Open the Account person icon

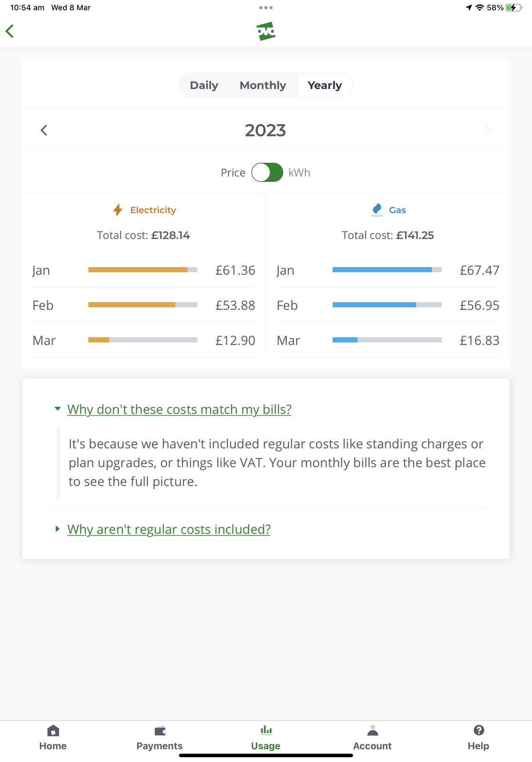[x=373, y=731]
